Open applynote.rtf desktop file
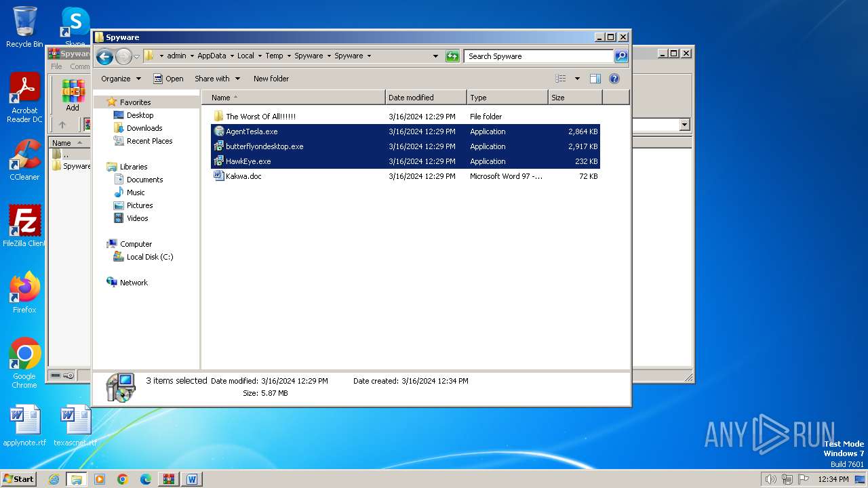Viewport: 868px width, 488px height. point(24,426)
